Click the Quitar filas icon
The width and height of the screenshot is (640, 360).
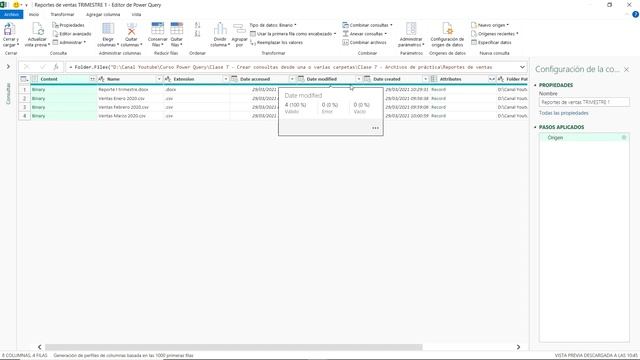pos(177,29)
